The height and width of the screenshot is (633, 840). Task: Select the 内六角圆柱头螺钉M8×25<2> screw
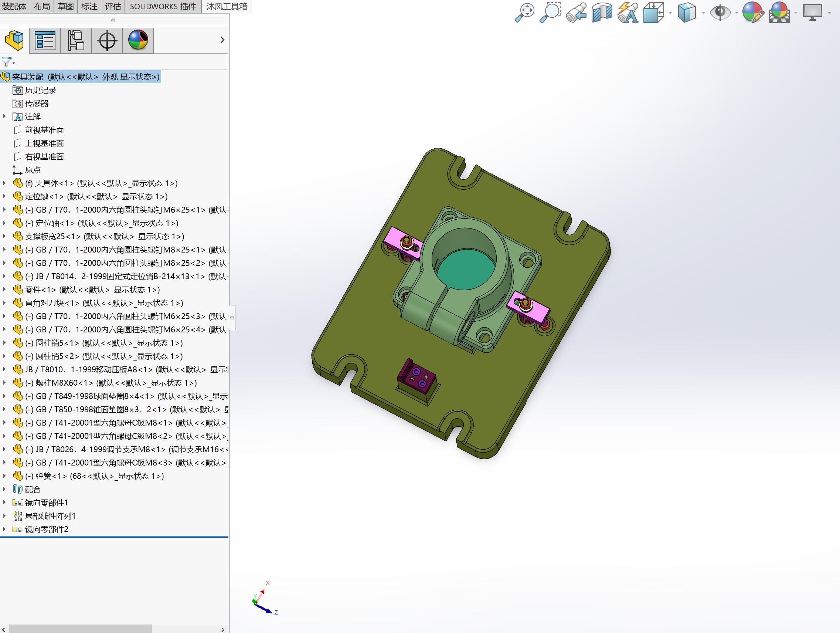pyautogui.click(x=120, y=263)
